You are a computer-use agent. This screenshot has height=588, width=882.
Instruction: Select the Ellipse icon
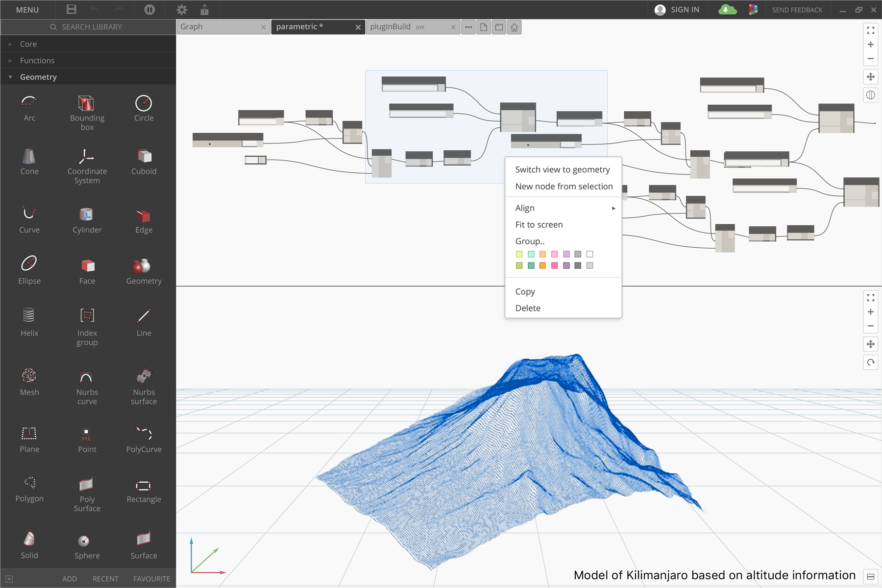tap(29, 263)
